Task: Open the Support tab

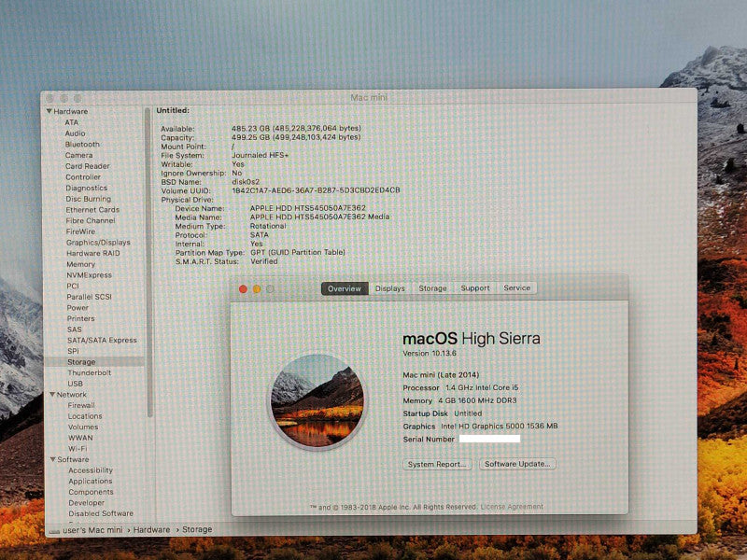Action: coord(475,288)
